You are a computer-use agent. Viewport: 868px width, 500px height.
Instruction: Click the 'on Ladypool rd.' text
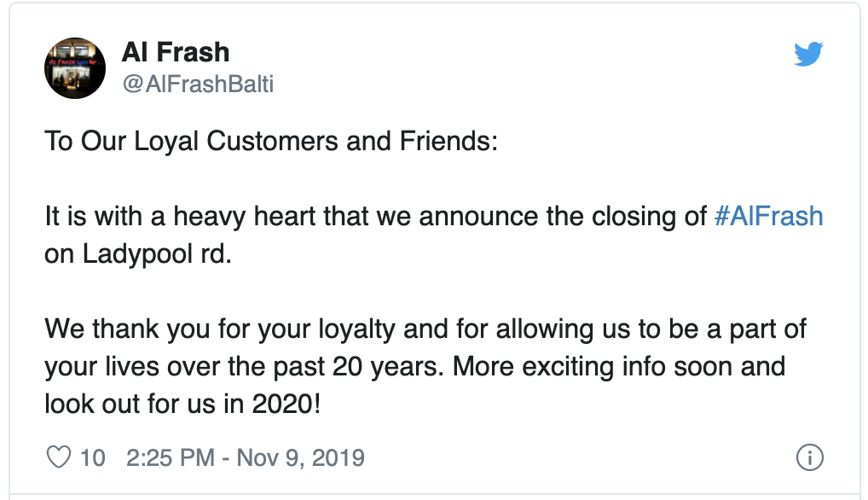point(138,254)
